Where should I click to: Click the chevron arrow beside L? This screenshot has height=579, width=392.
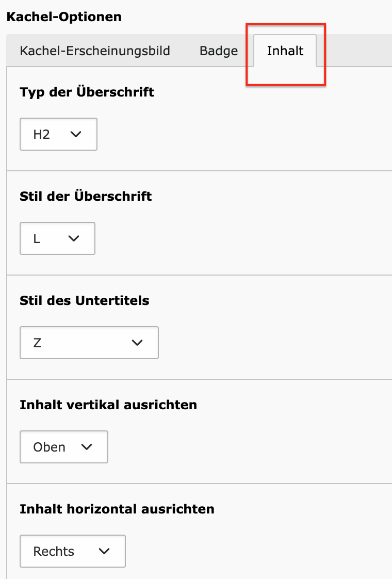pos(74,238)
